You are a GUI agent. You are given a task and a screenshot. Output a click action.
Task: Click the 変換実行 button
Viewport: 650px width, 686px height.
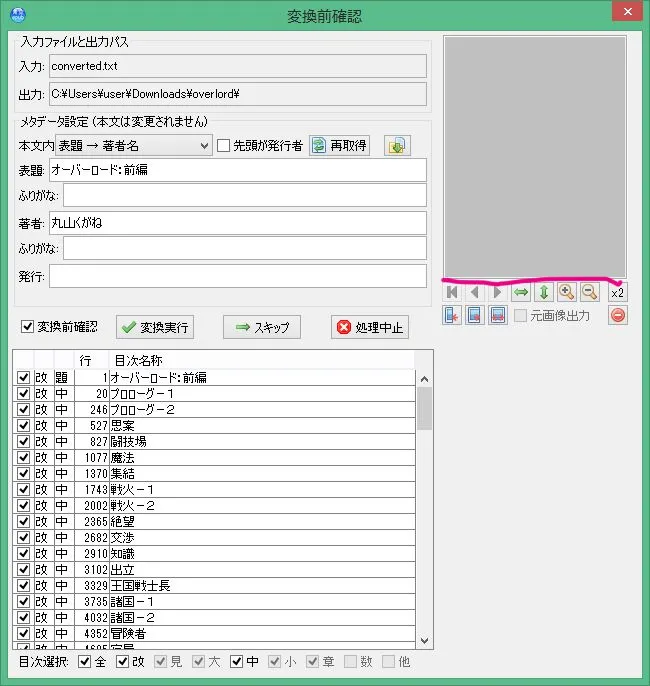155,327
